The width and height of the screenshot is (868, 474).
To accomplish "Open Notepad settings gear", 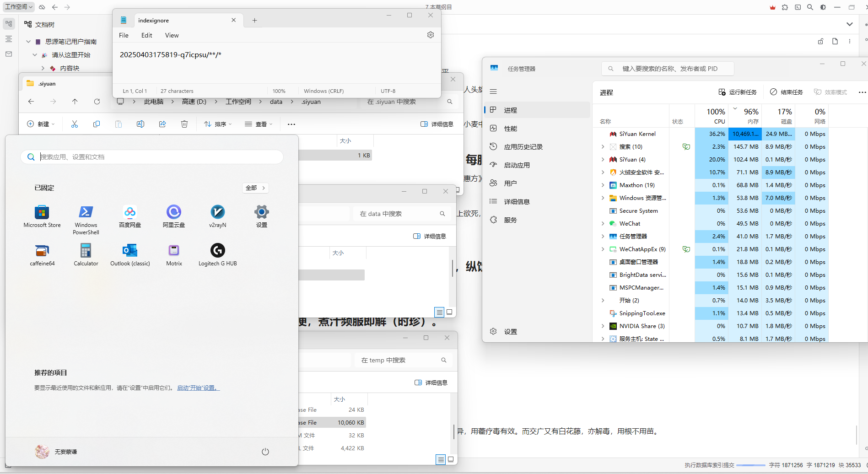I will [431, 35].
